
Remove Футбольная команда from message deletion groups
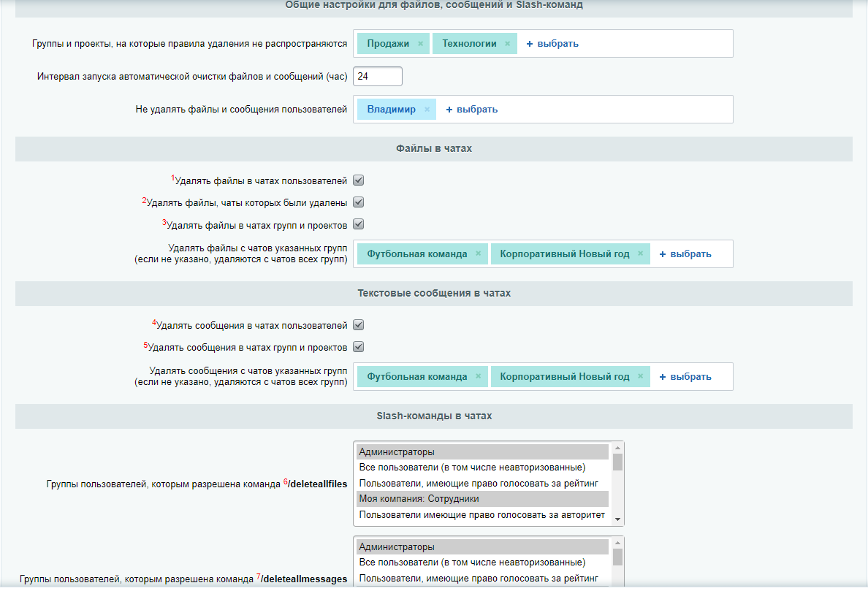(x=479, y=377)
